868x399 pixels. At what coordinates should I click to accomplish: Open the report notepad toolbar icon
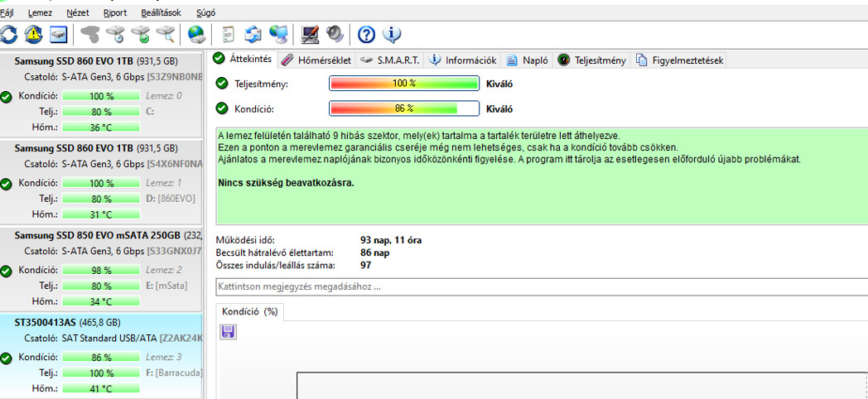click(228, 35)
